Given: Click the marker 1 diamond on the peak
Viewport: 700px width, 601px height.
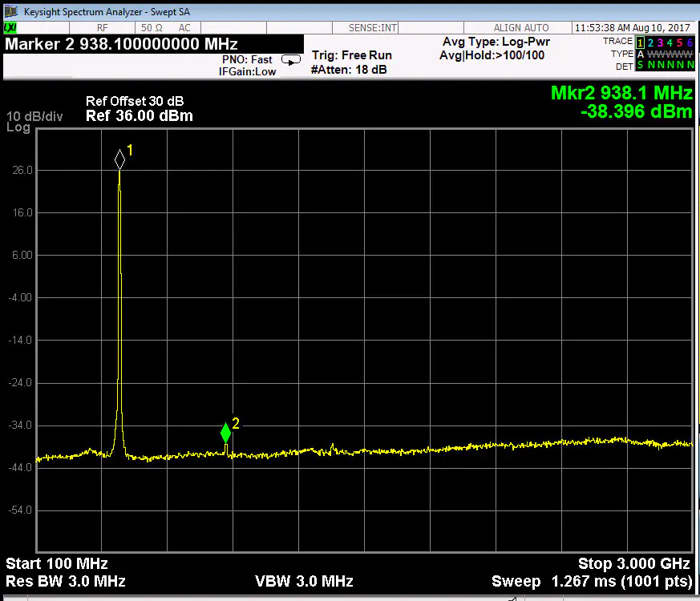Looking at the screenshot, I should (x=119, y=158).
